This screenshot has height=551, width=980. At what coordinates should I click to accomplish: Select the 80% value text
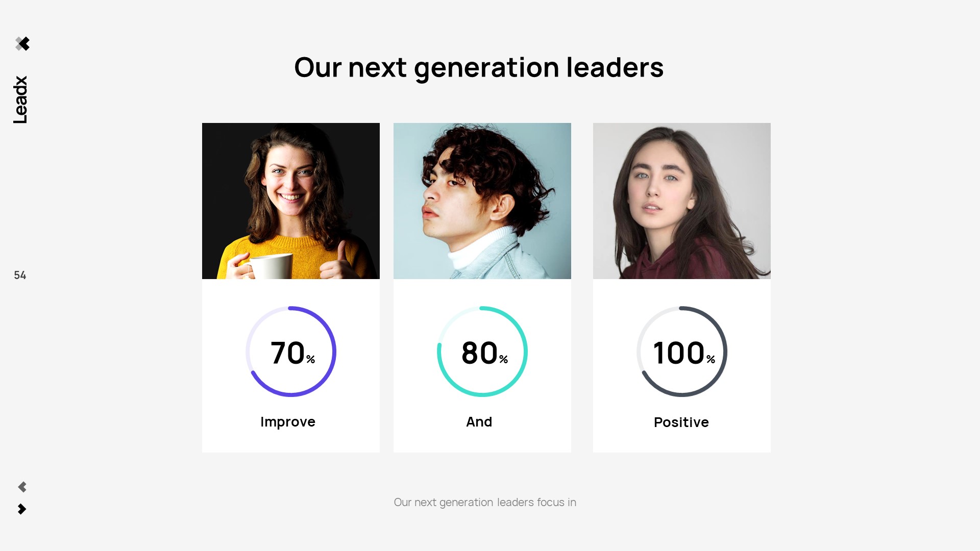tap(484, 353)
